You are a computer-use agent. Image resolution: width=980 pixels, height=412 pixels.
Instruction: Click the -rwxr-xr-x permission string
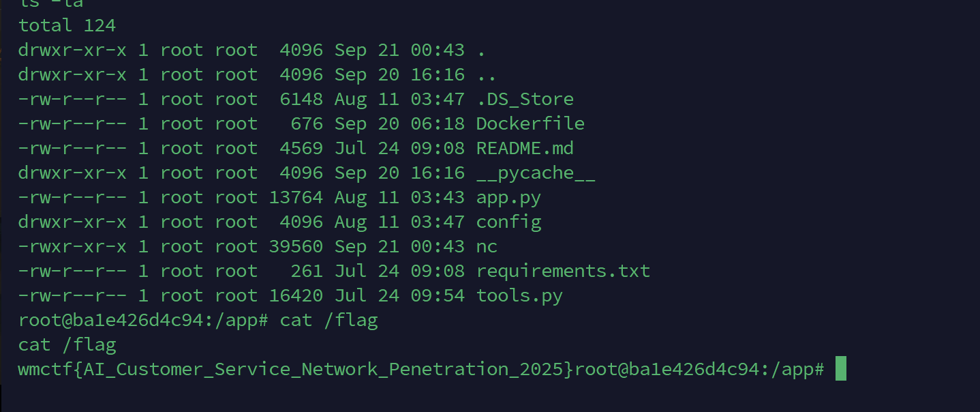pos(72,246)
